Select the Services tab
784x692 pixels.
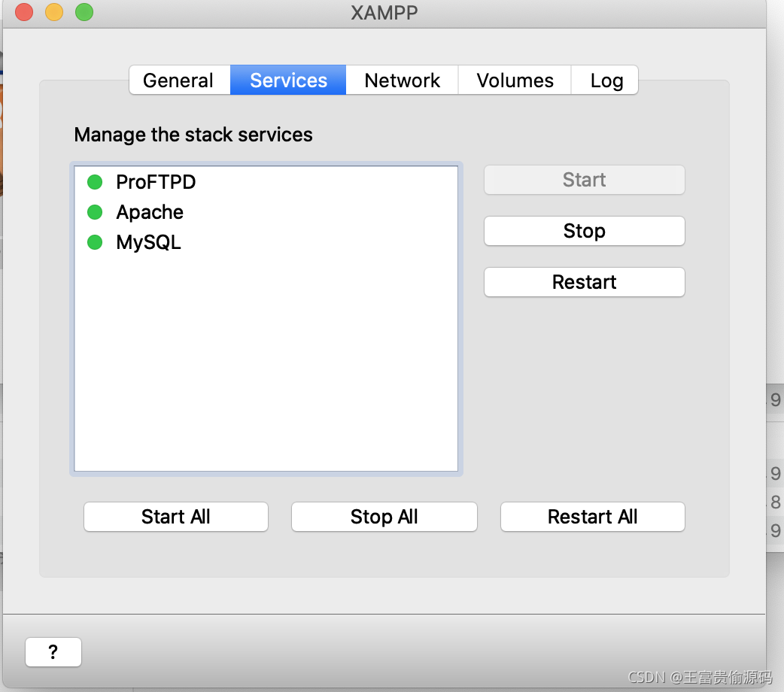click(x=288, y=80)
